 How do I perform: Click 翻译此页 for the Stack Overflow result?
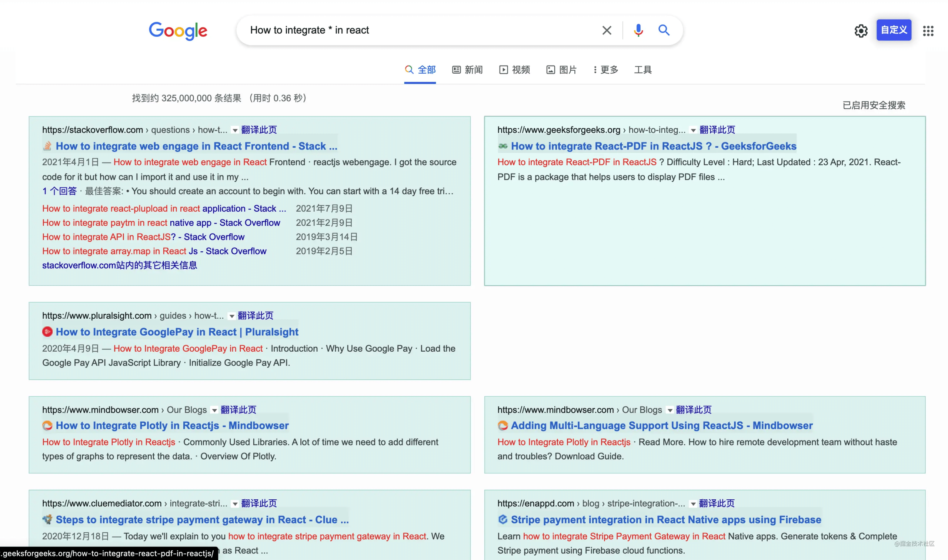pyautogui.click(x=258, y=130)
